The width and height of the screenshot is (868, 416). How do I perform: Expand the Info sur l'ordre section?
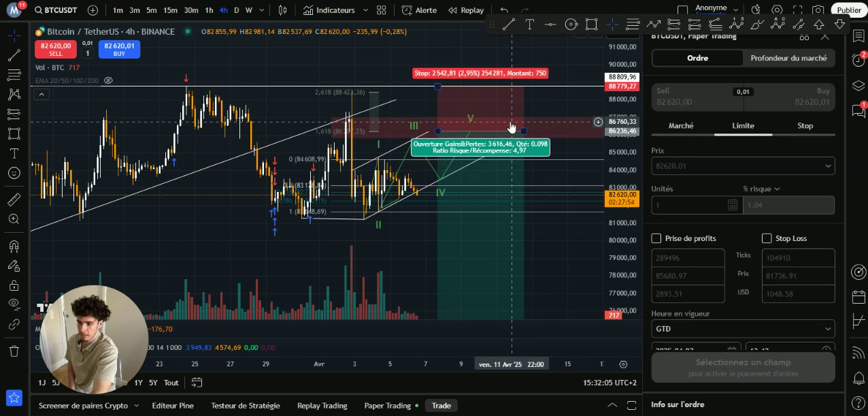743,404
